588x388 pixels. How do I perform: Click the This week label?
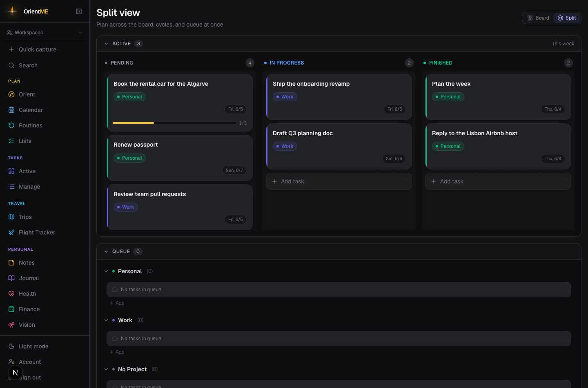pos(563,44)
